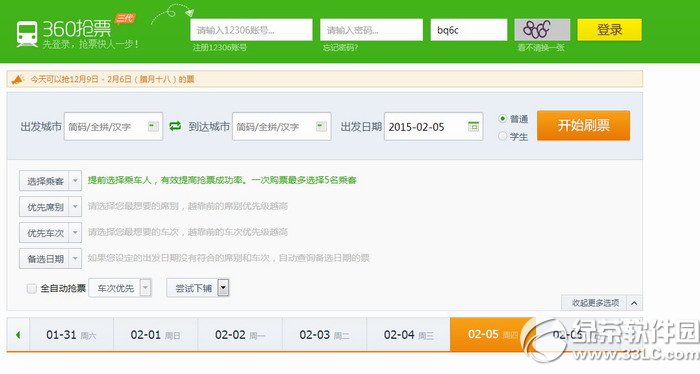700x374 pixels.
Task: Open the 尝试下铺 dropdown arrow
Action: click(223, 288)
